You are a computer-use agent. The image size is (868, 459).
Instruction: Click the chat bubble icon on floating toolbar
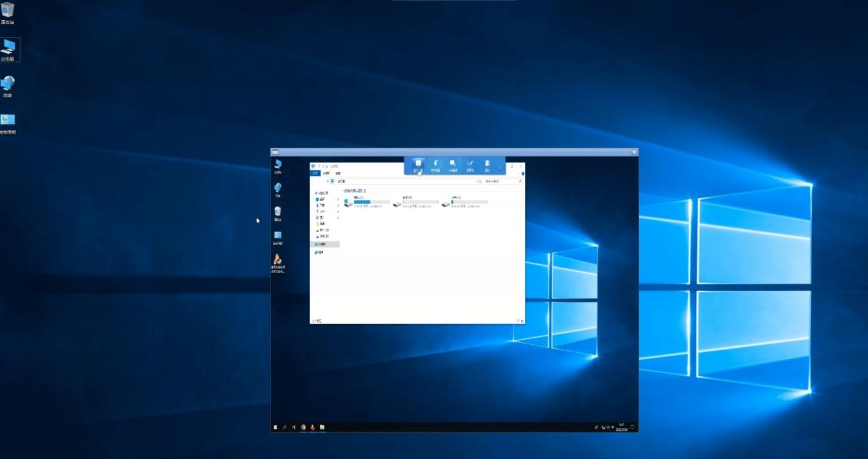(452, 164)
